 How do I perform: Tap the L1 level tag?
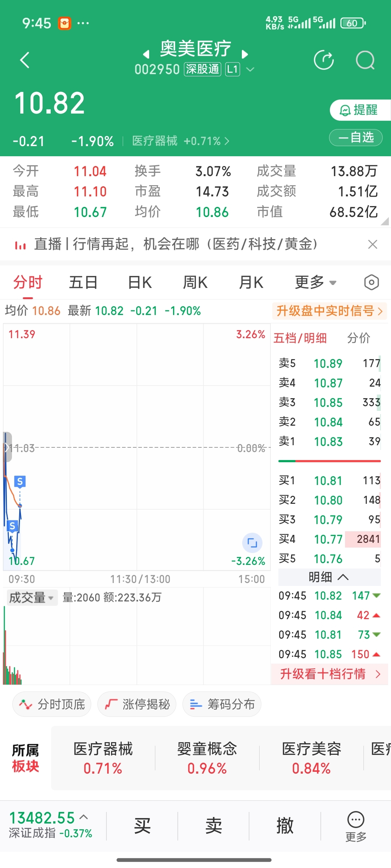click(232, 69)
